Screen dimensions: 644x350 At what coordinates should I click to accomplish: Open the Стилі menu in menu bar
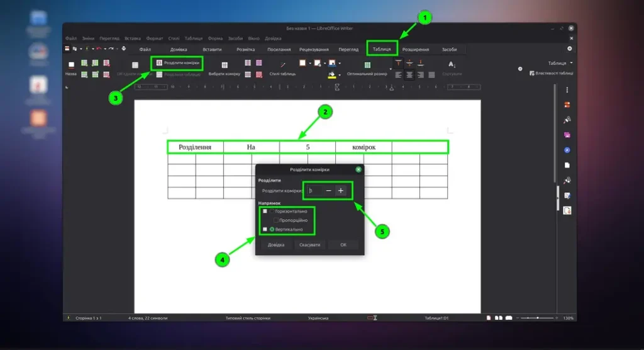click(x=174, y=38)
